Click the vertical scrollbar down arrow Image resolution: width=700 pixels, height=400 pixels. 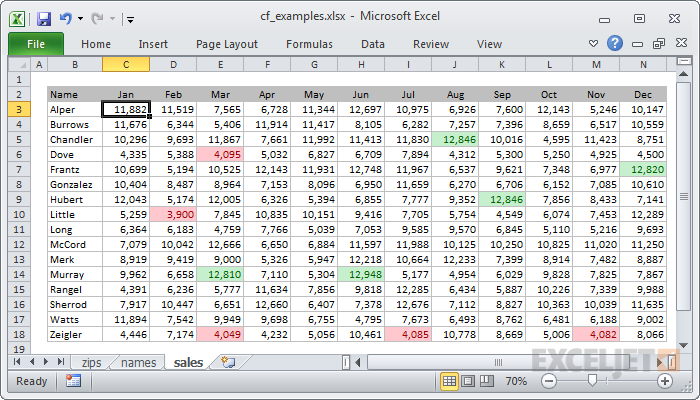pyautogui.click(x=683, y=345)
